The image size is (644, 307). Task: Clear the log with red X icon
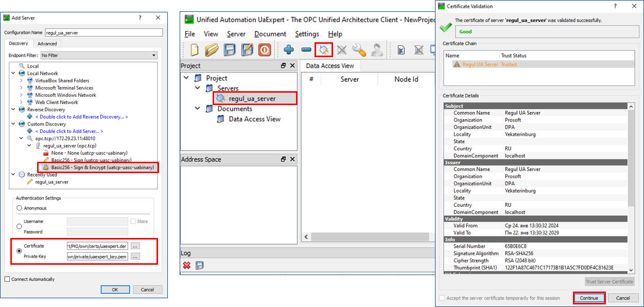click(187, 265)
